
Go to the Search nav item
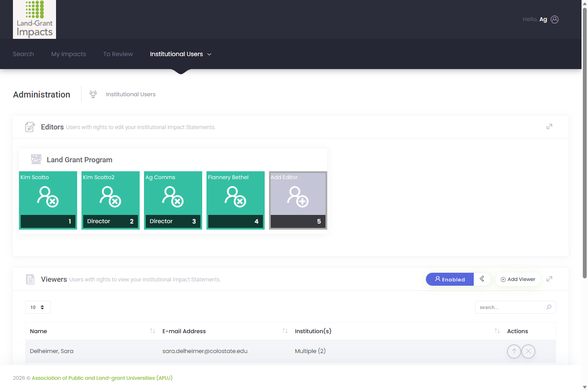coord(23,54)
